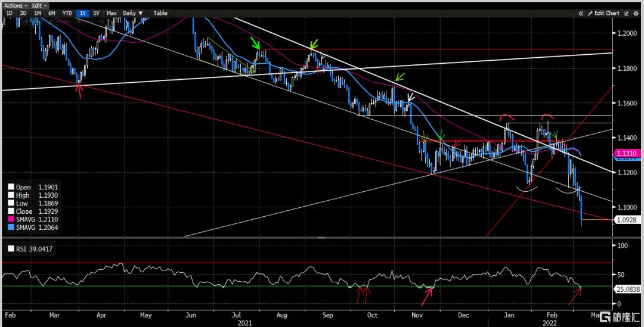This screenshot has height=327, width=644.
Task: Click the Edit Chart pencil icon
Action: tap(590, 13)
